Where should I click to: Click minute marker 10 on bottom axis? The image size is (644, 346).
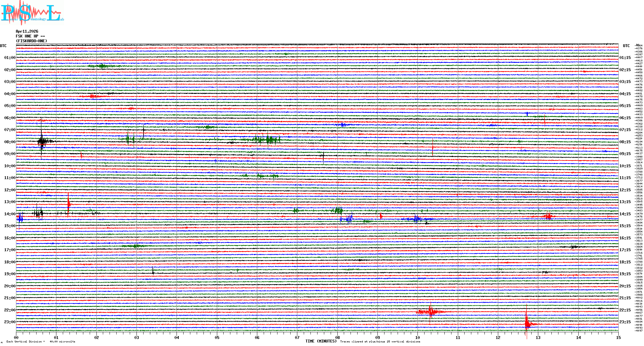pos(417,338)
